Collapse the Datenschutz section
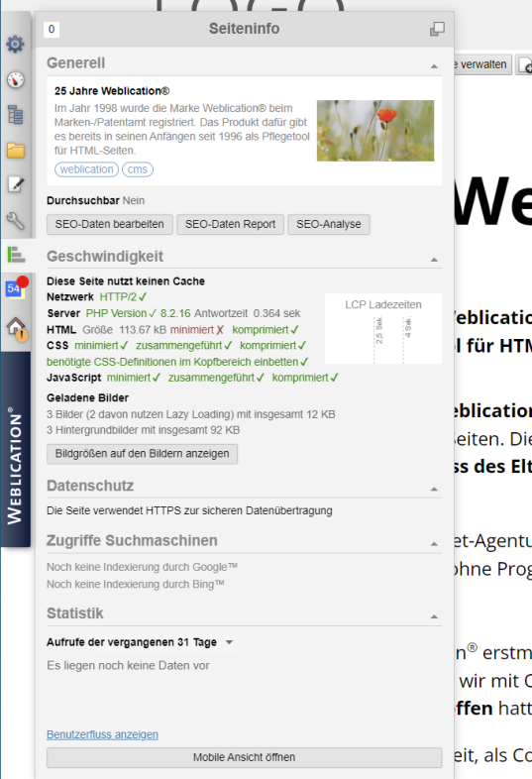Viewport: 532px width, 779px height. (x=434, y=489)
